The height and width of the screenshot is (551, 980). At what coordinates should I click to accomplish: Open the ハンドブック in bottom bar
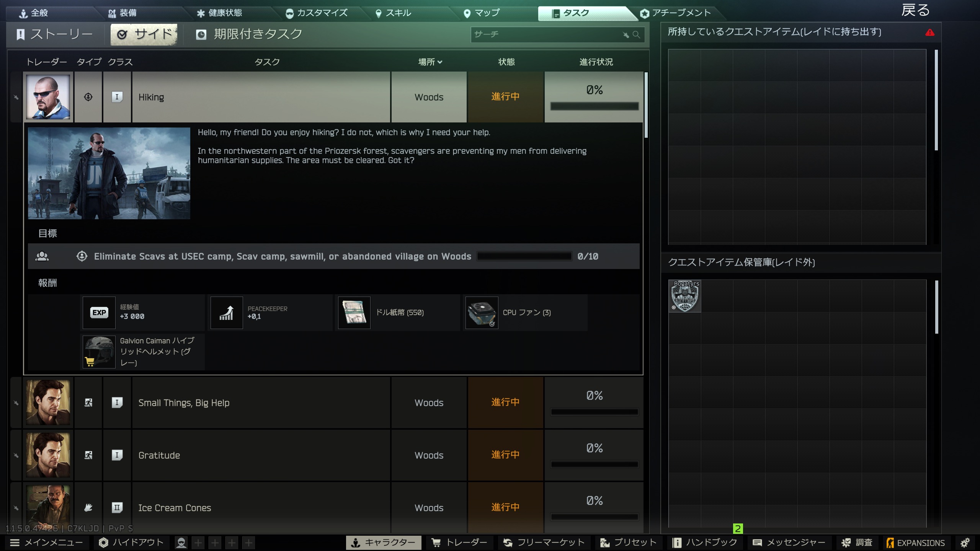tap(704, 543)
